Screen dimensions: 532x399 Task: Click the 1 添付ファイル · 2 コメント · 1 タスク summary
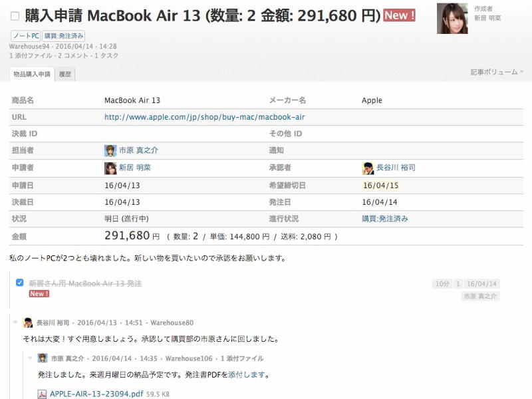(64, 56)
